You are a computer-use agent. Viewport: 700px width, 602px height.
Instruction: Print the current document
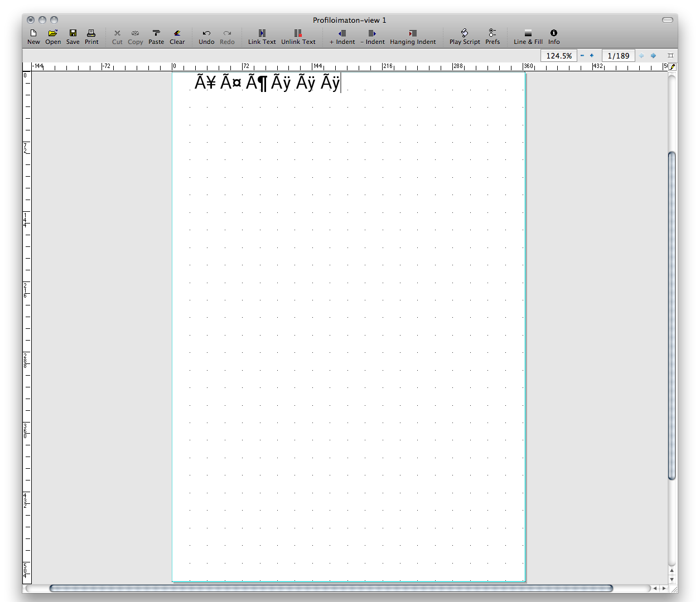(x=91, y=37)
